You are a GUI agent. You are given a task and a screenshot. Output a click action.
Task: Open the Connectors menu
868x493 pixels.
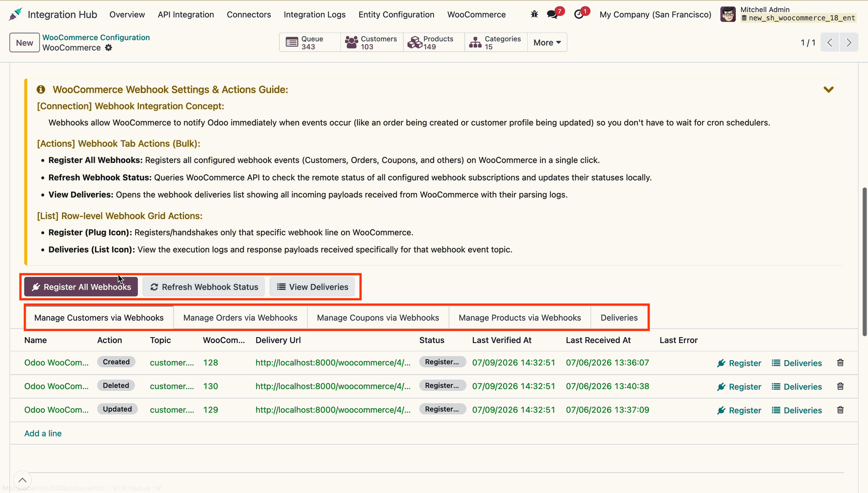(x=249, y=14)
